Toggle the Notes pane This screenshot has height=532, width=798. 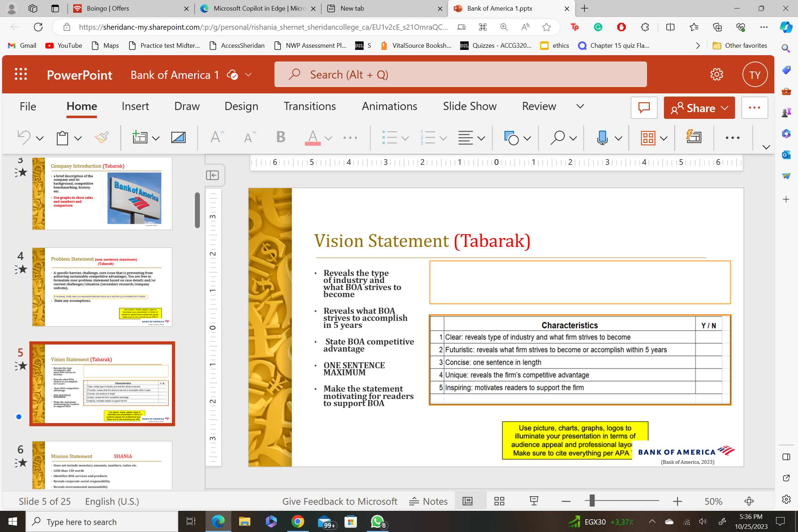(428, 501)
